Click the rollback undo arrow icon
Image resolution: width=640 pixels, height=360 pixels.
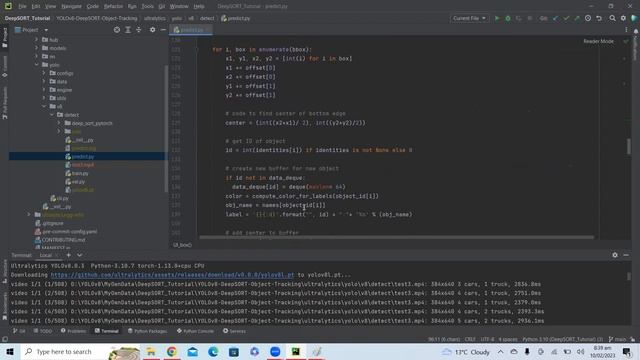click(599, 18)
